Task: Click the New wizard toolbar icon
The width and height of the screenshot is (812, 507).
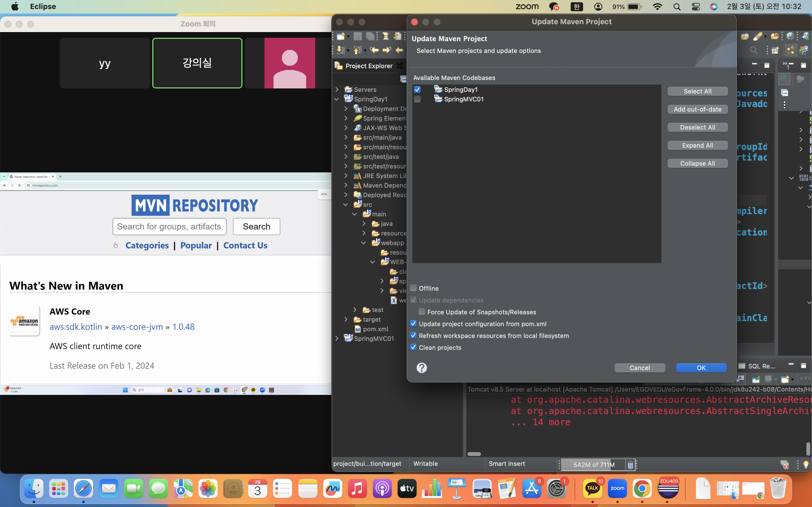Action: 341,36
